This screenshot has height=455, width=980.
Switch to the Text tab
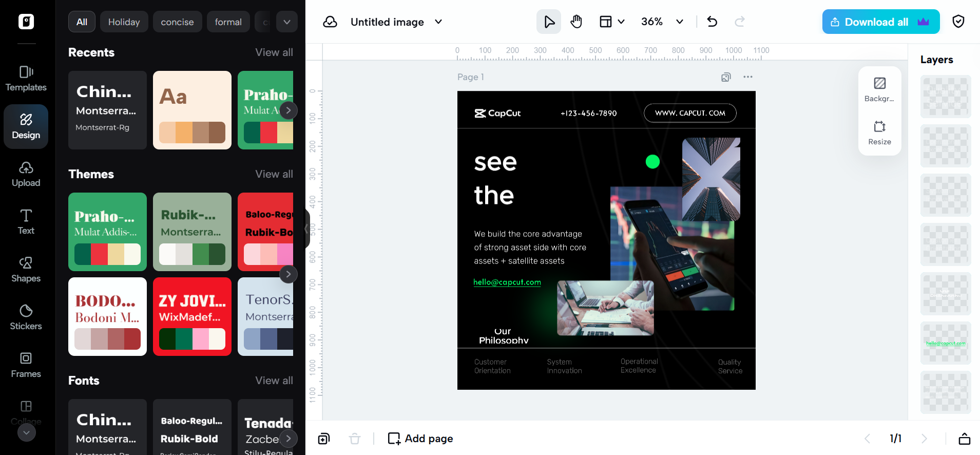[26, 221]
